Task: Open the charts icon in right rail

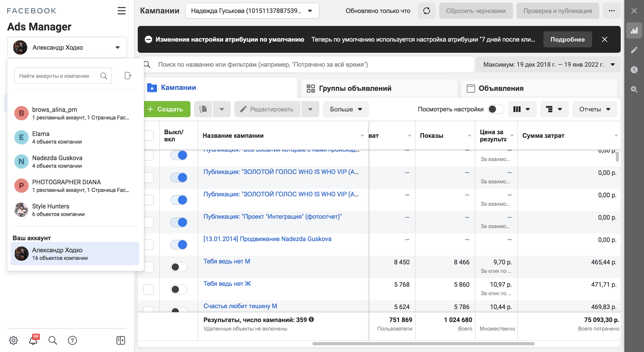Action: tap(634, 31)
